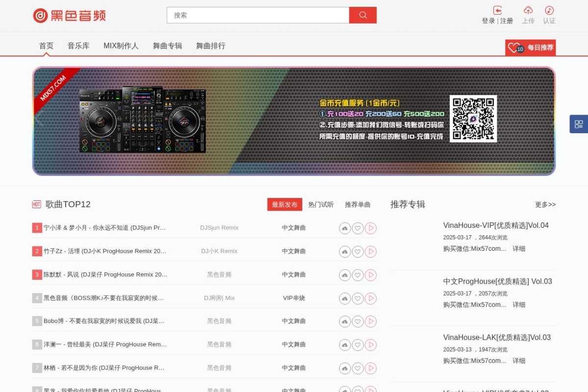Switch to 热门试听 tab
The height and width of the screenshot is (392, 588).
(321, 204)
